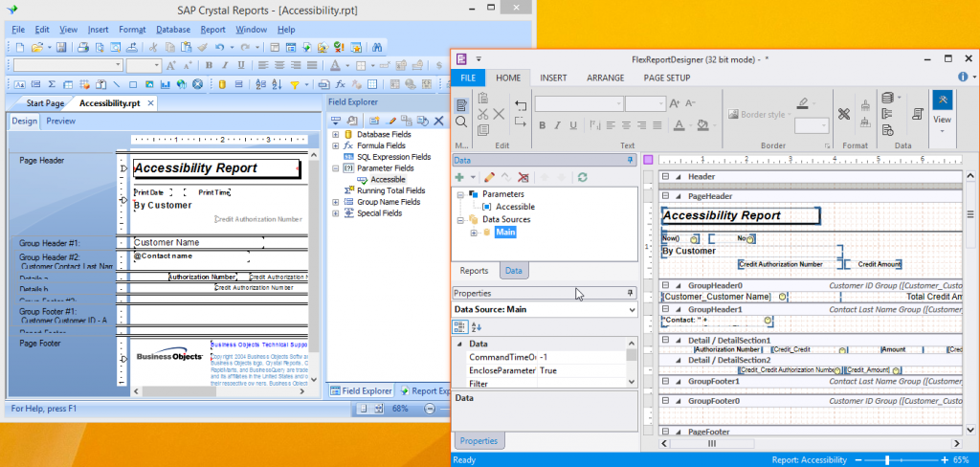Click the Undo arrow icon in FlexReportDesigner ribbon
980x467 pixels.
(x=521, y=104)
